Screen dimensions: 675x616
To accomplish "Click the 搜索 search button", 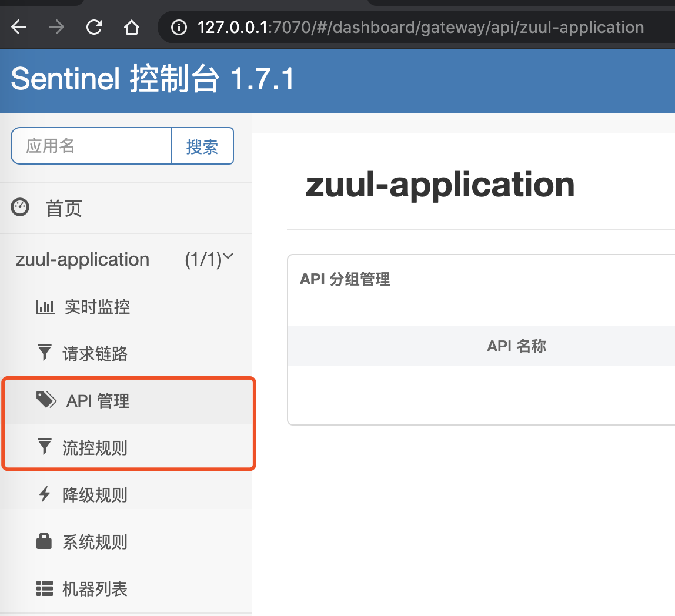I will [x=202, y=146].
